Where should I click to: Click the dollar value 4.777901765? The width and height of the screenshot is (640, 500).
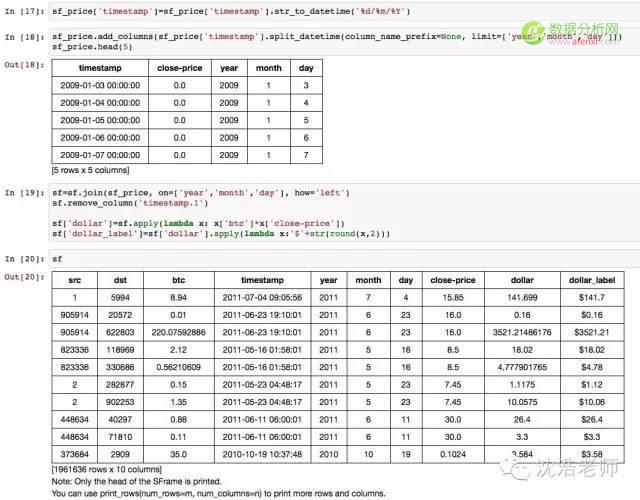coord(522,367)
